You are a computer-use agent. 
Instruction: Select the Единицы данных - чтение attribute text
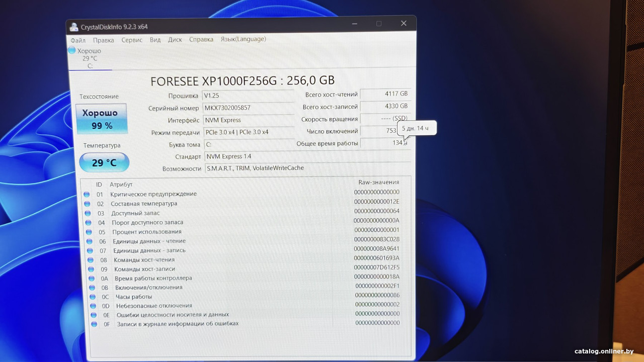[149, 241]
